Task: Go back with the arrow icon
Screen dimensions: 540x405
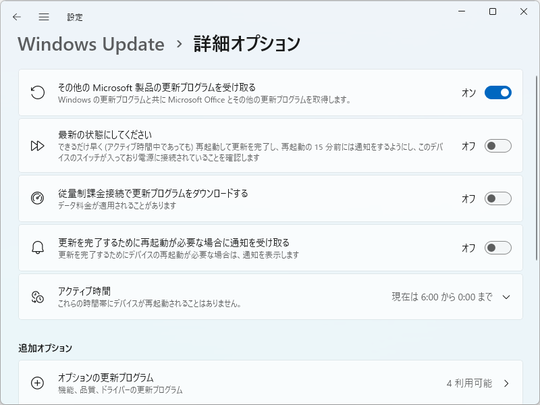Action: tap(17, 17)
